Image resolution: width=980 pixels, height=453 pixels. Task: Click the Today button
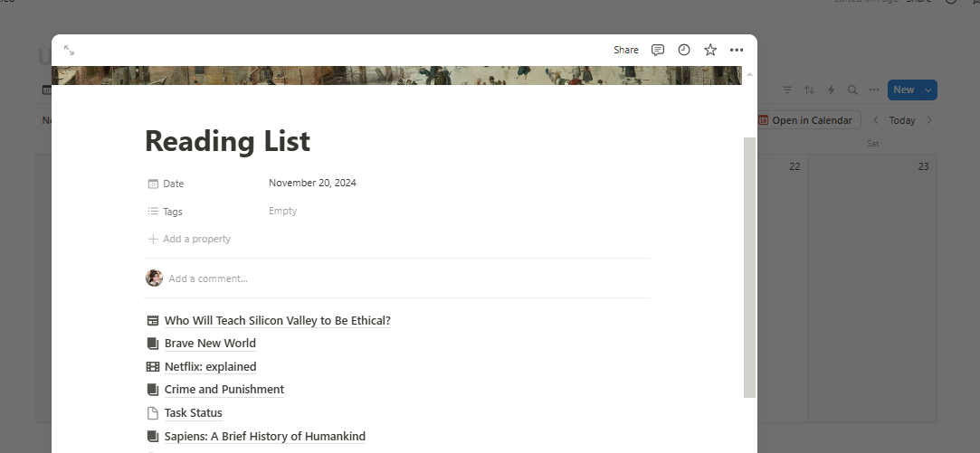[x=902, y=120]
